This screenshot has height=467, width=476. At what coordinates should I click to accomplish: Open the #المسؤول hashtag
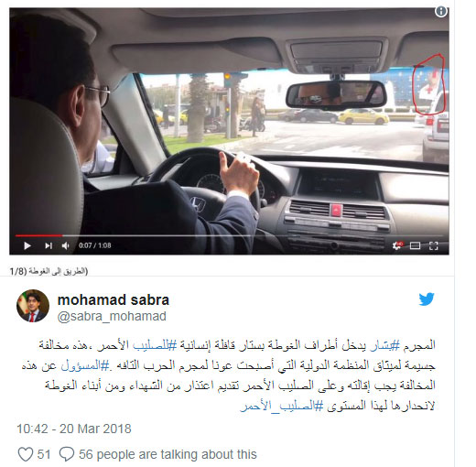click(x=85, y=365)
